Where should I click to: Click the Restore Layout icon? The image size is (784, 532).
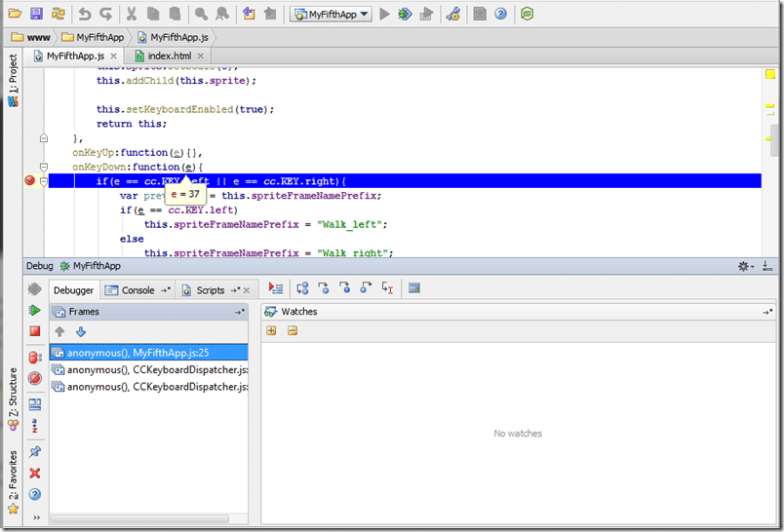pyautogui.click(x=34, y=404)
